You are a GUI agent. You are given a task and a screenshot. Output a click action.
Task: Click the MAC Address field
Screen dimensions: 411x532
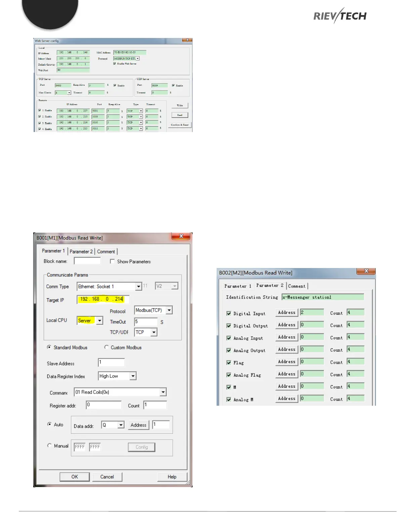(x=130, y=52)
